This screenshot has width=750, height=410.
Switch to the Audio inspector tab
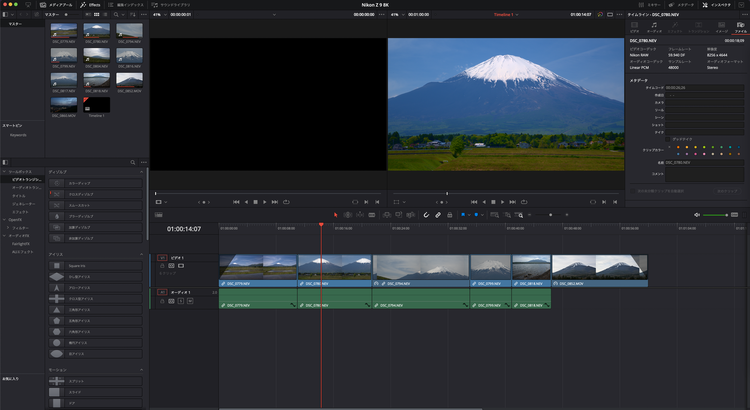pyautogui.click(x=654, y=27)
